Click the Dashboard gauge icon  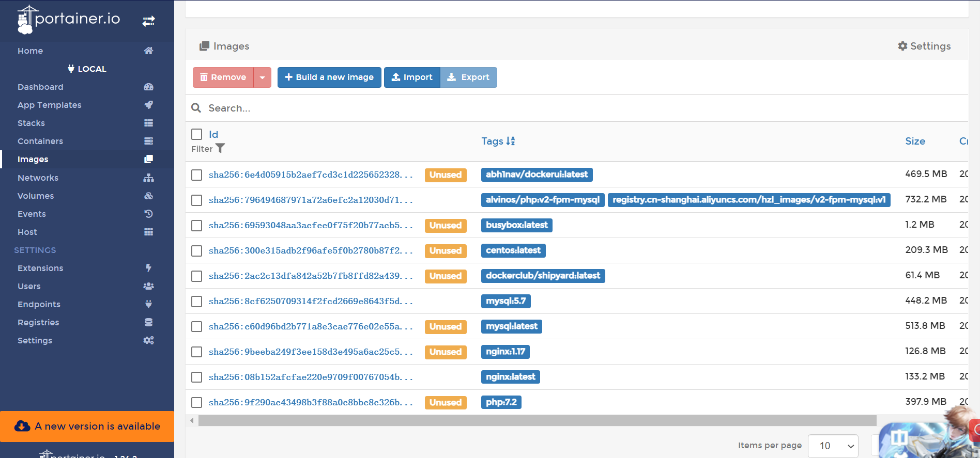(148, 87)
